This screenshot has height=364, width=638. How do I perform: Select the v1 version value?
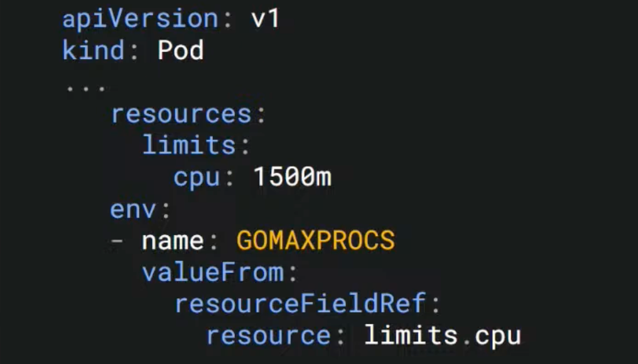(266, 19)
